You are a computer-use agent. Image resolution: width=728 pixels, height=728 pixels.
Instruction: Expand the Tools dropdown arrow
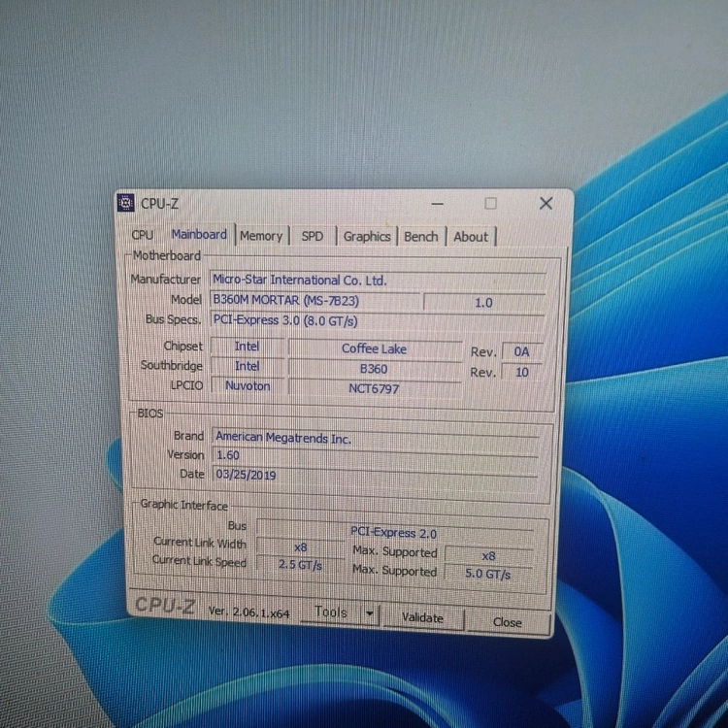coord(370,614)
